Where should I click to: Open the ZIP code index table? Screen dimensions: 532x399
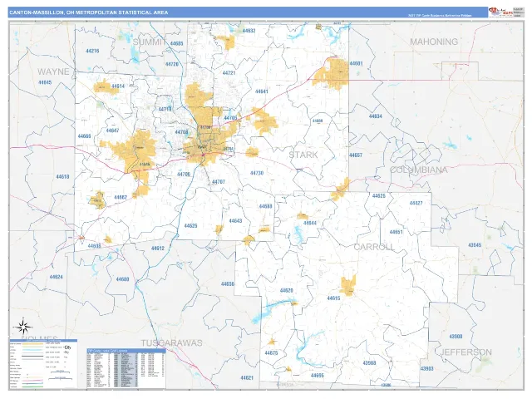[126, 368]
